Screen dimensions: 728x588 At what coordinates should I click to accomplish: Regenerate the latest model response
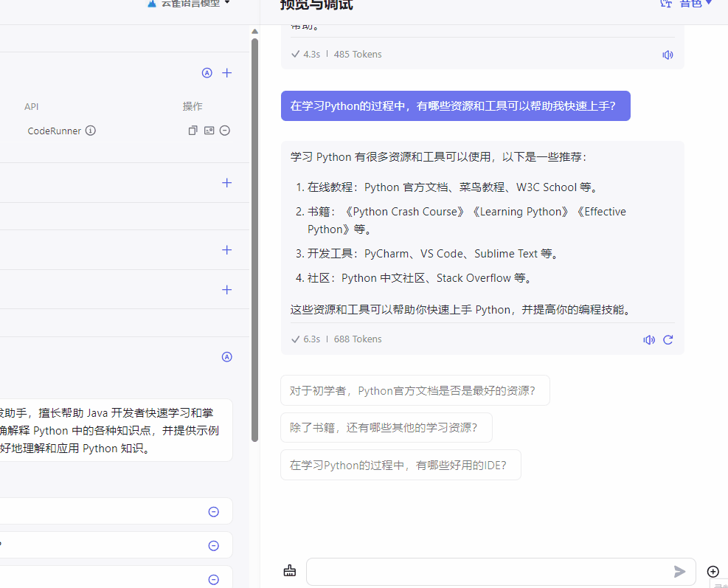pos(668,339)
